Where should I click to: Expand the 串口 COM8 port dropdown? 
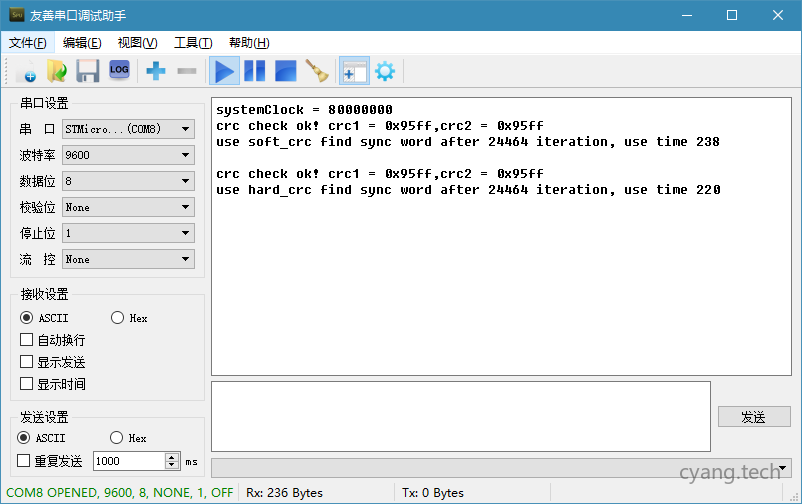(x=128, y=129)
